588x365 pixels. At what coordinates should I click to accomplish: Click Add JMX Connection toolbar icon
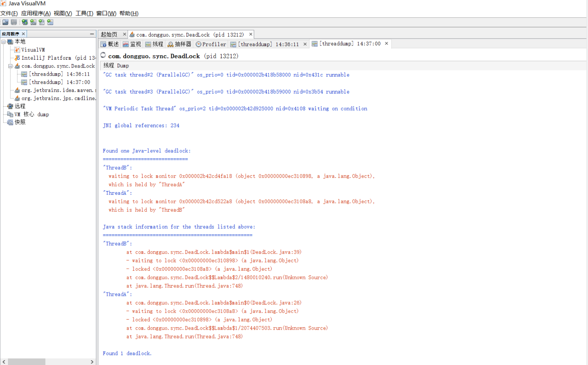[x=33, y=22]
